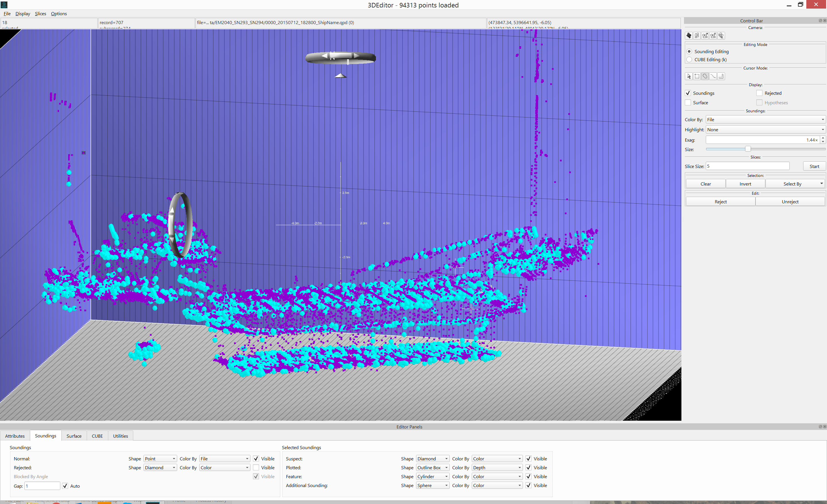The width and height of the screenshot is (827, 504).
Task: Select the ruler measure cursor mode
Action: [721, 76]
